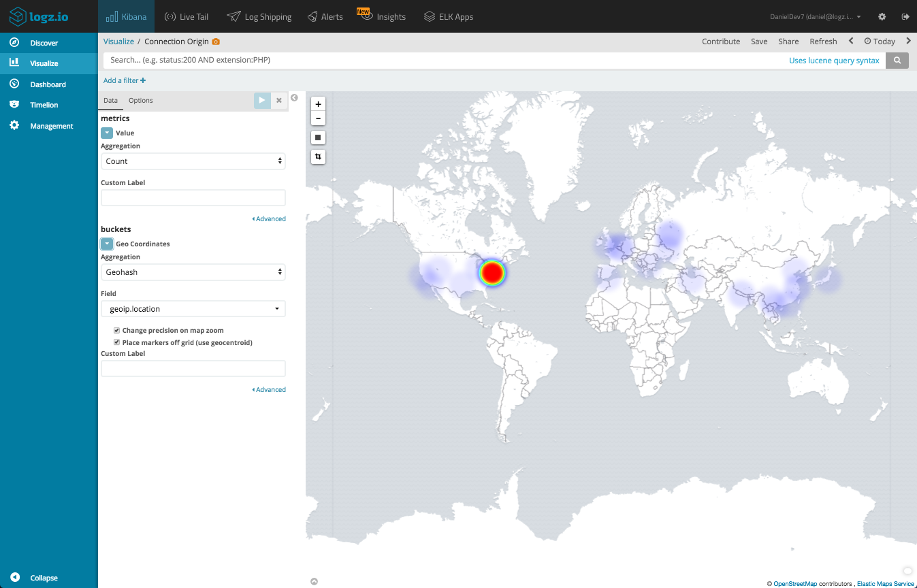The width and height of the screenshot is (917, 588).
Task: Expand Advanced under buckets
Action: pyautogui.click(x=269, y=390)
